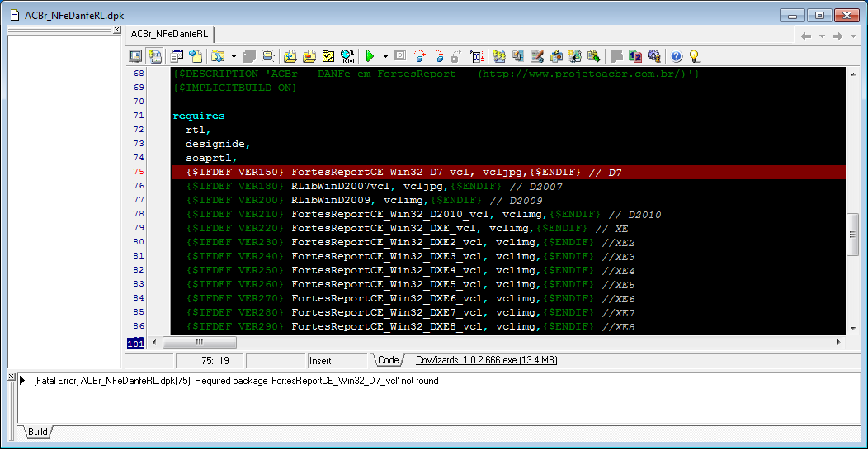Screen dimensions: 868x451
Task: Click 'FortesReportCE_Win32_DXE8_vcl' on line 86
Action: [x=386, y=326]
